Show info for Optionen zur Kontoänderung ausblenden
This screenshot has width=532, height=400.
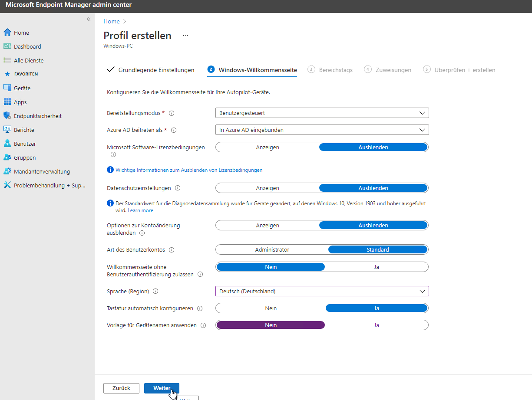coord(142,233)
